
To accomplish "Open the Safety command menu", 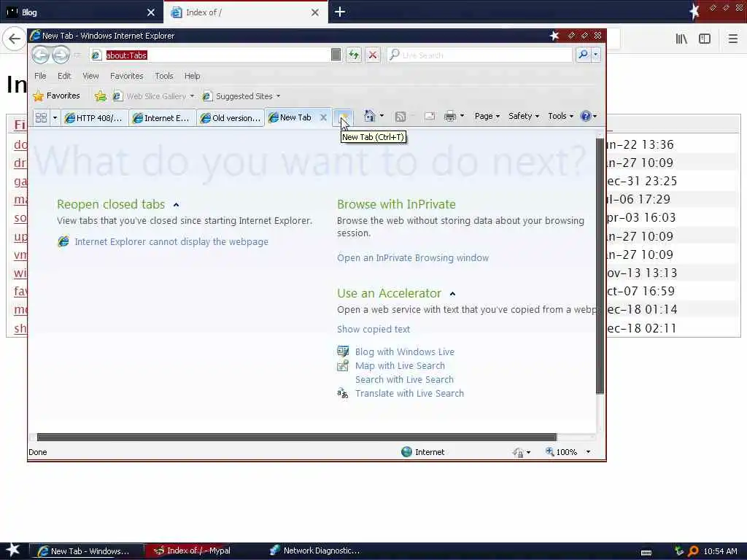I will tap(524, 116).
